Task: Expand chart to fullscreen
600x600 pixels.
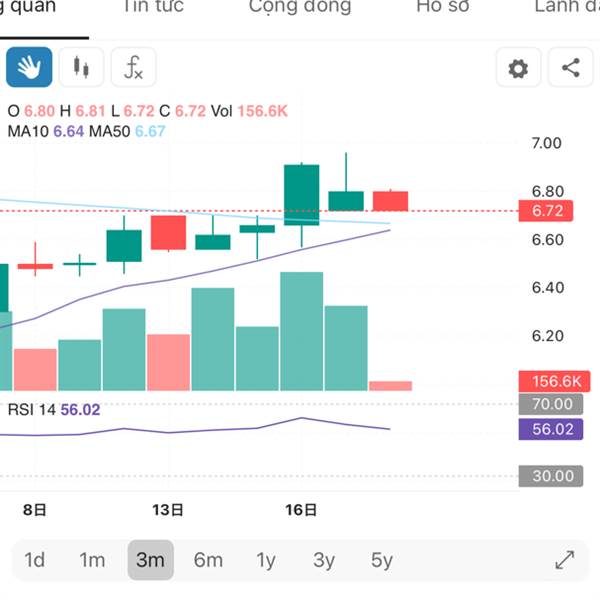Action: [x=564, y=560]
